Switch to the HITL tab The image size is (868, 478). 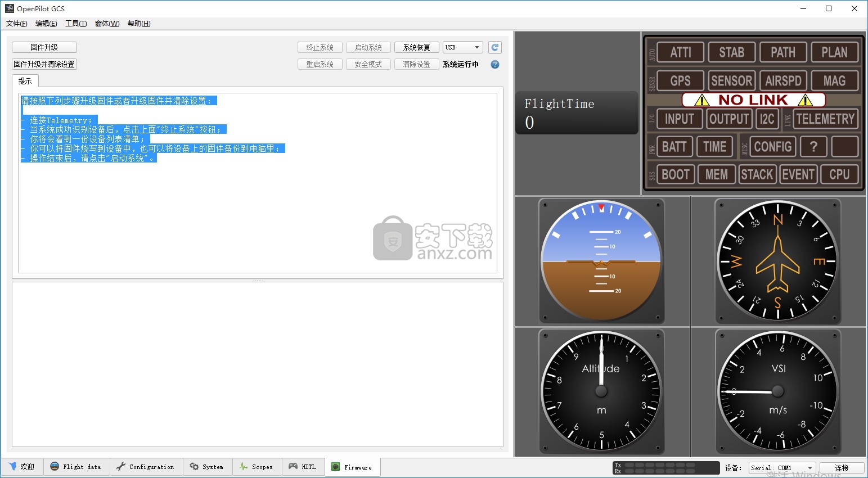coord(303,467)
